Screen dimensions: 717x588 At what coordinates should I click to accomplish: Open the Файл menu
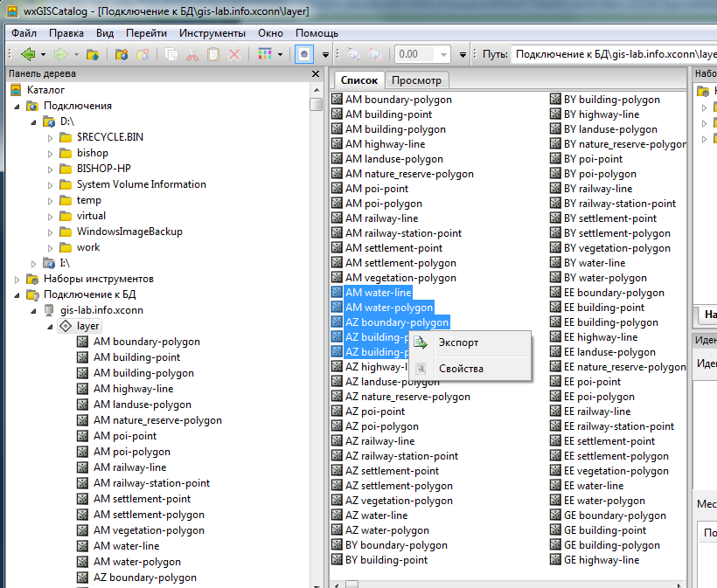pos(24,33)
